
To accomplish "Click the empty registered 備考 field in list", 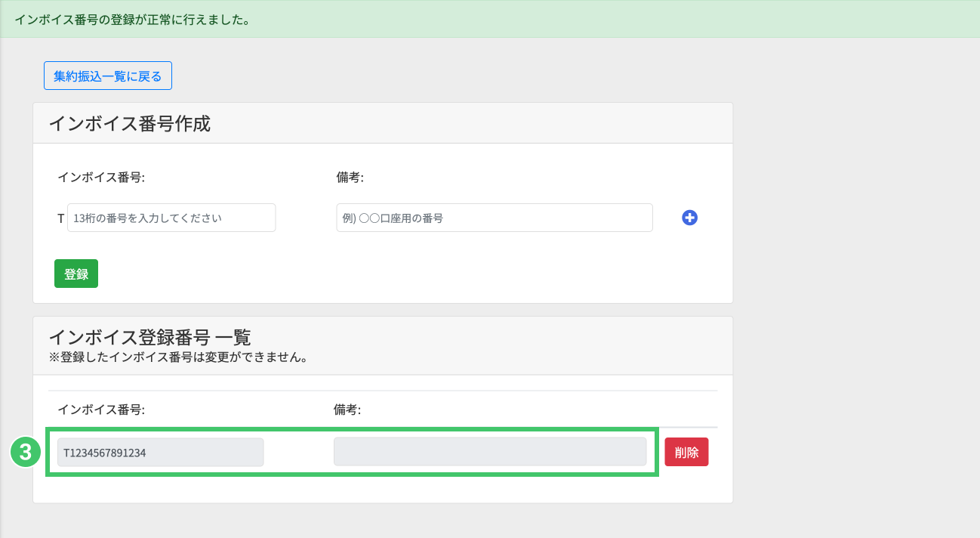I will [489, 452].
